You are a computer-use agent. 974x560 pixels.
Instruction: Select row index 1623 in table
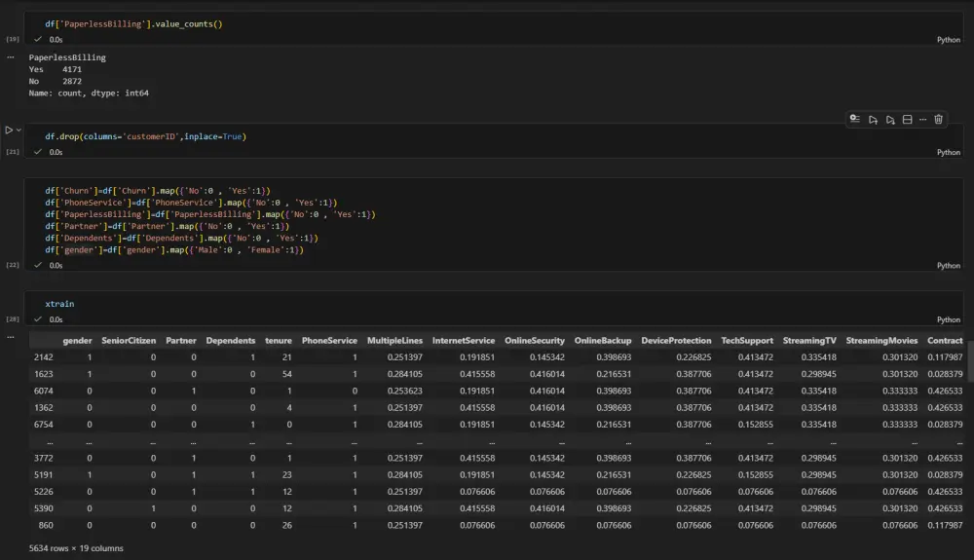tap(44, 374)
